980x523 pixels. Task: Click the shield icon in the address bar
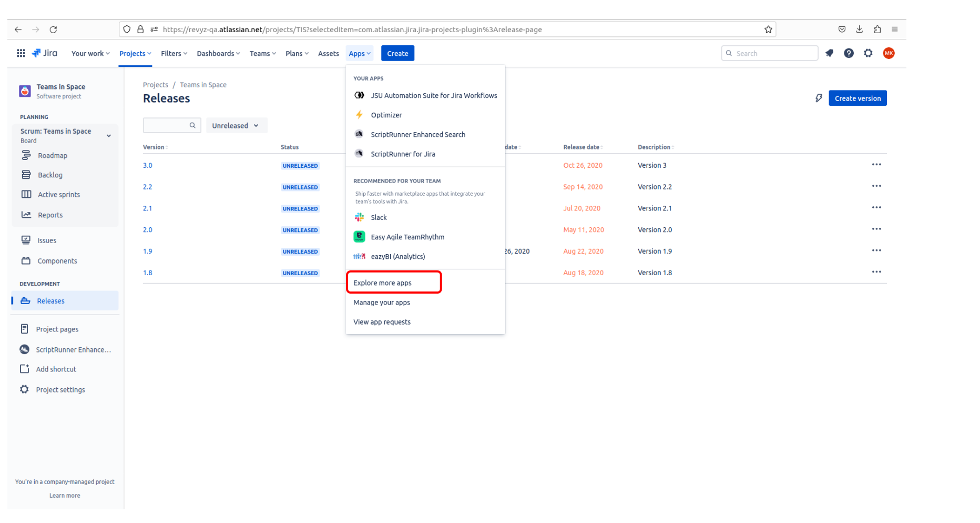127,29
